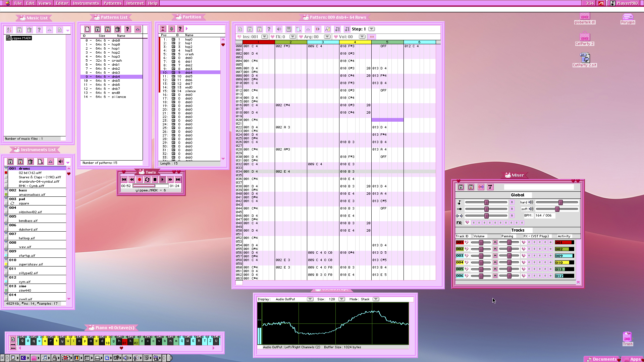644x362 pixels.
Task: Click the red broadcast icon in Mixer
Action: pyautogui.click(x=481, y=187)
